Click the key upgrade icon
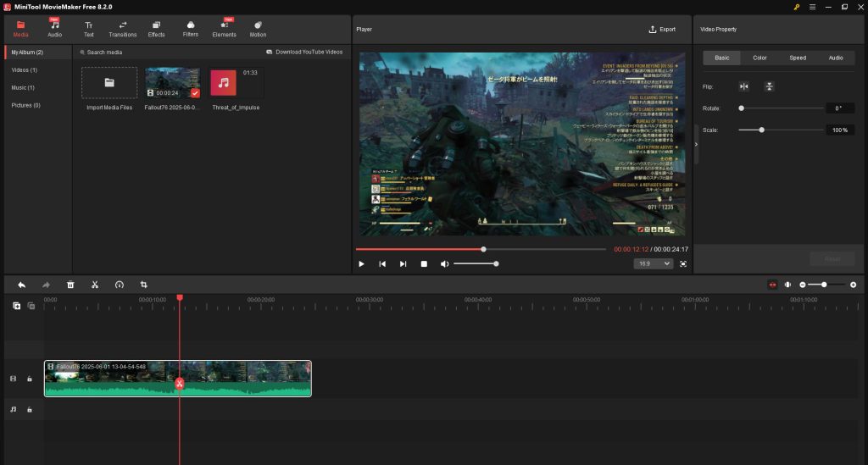868x465 pixels. point(796,7)
